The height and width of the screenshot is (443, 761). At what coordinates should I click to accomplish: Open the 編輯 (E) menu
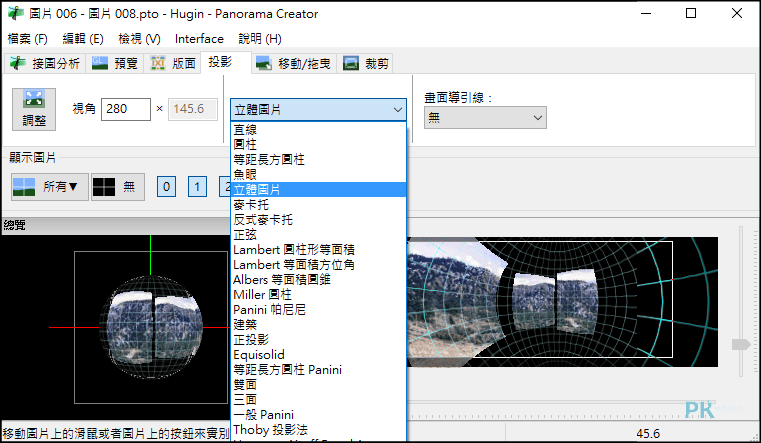click(83, 39)
